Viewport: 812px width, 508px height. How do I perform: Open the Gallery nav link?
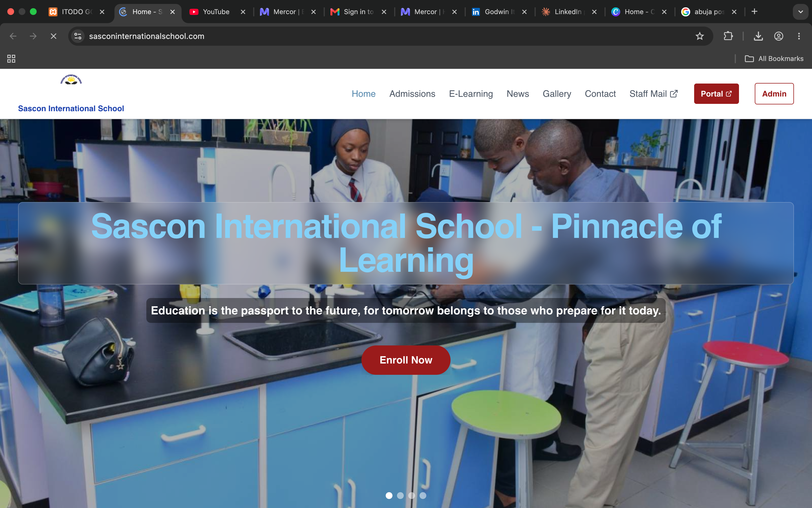pyautogui.click(x=557, y=94)
